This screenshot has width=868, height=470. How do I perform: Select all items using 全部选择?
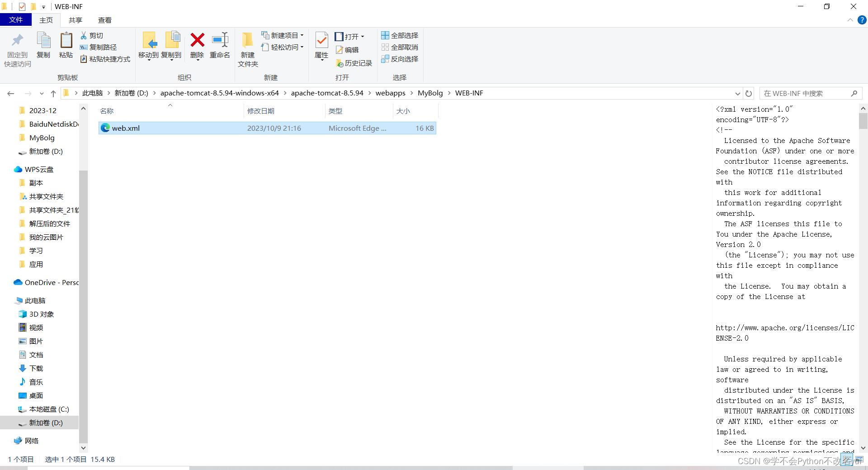pyautogui.click(x=400, y=35)
